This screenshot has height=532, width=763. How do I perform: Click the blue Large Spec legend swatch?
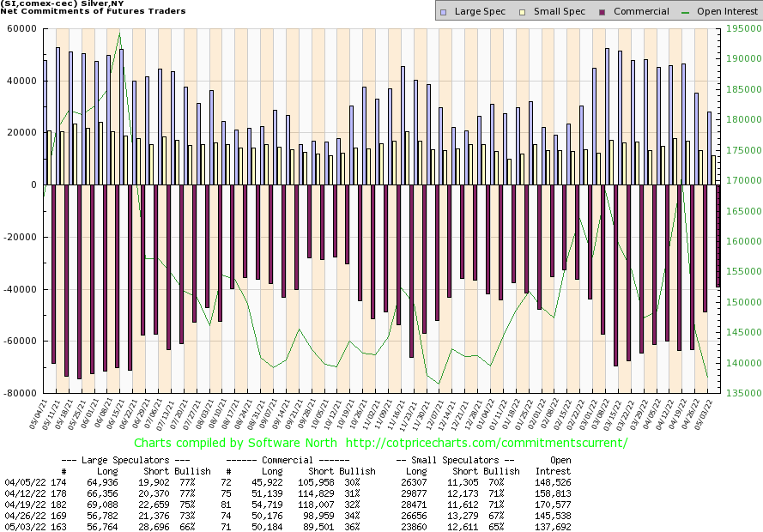[x=443, y=12]
